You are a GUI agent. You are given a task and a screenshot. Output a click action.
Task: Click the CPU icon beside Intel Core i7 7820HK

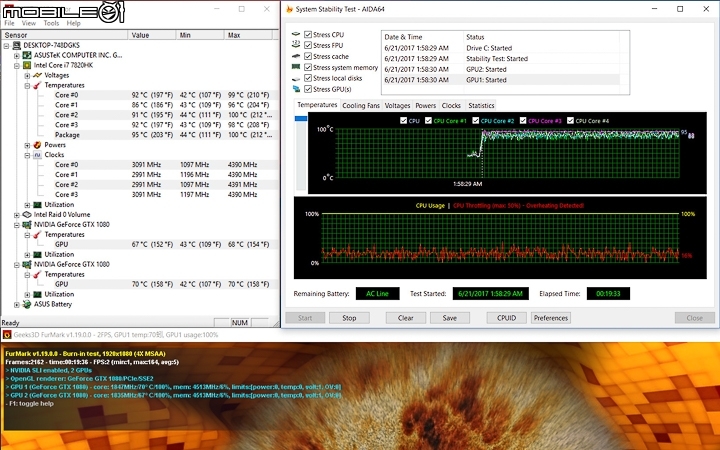(27, 65)
